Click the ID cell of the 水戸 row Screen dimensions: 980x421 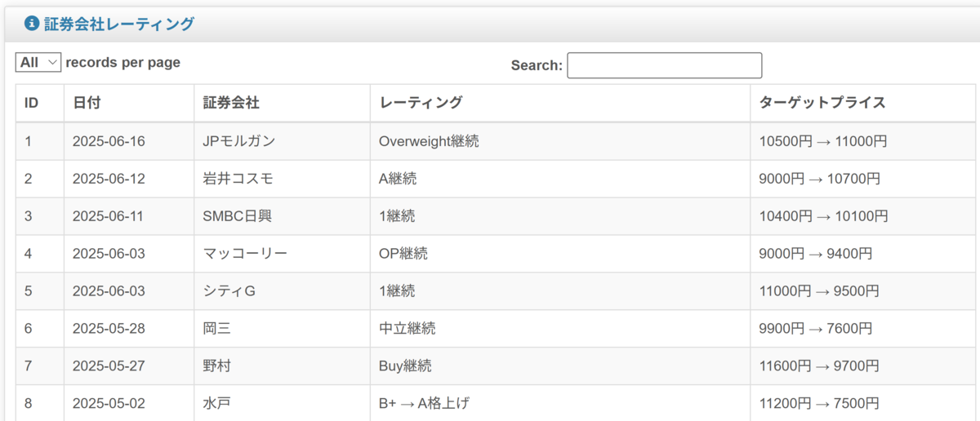pos(40,403)
